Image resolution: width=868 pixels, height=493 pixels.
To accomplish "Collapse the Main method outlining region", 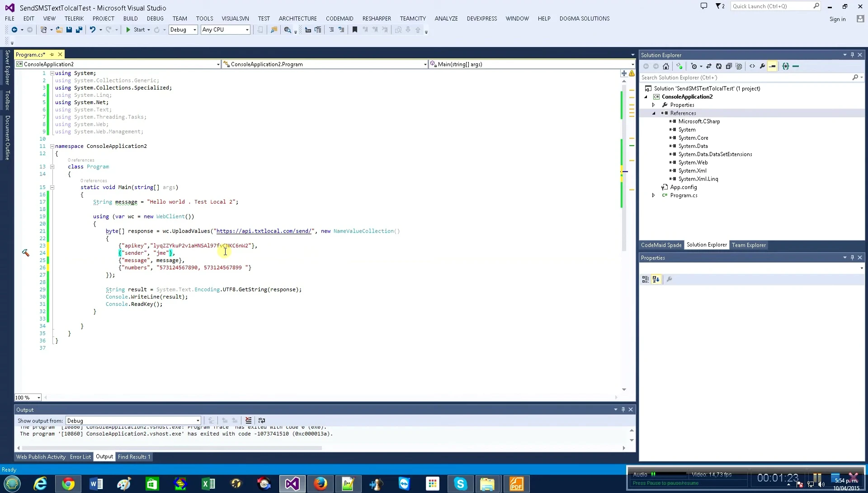I will click(x=52, y=187).
